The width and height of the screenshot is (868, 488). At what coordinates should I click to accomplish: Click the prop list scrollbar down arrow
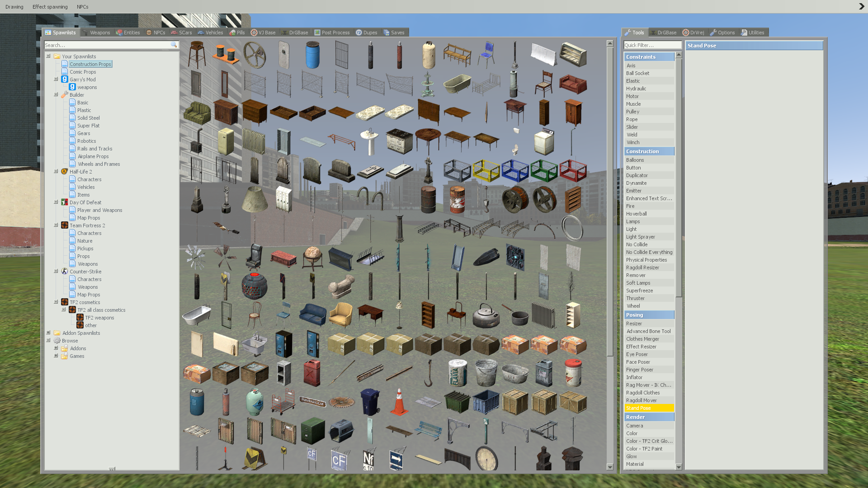[610, 467]
